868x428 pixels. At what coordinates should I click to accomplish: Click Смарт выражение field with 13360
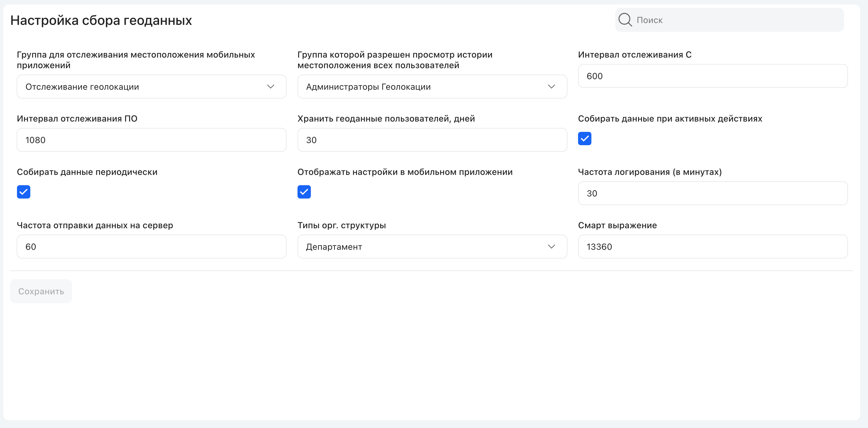click(713, 247)
